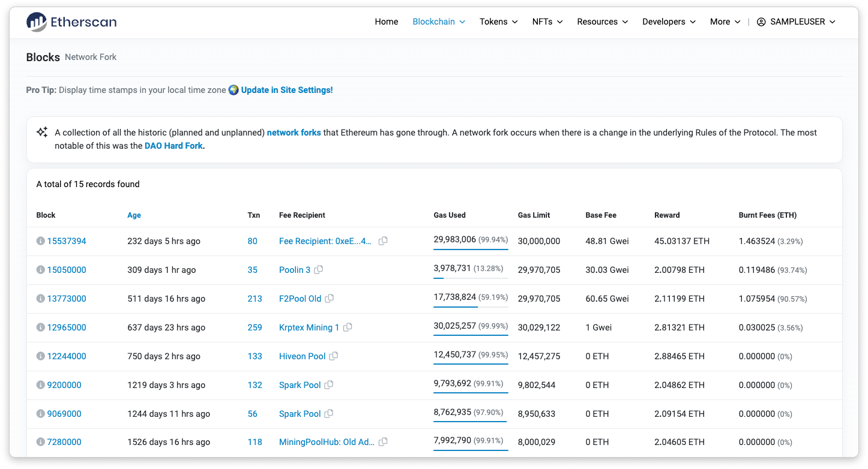
Task: Expand the SAMPLEUSER account menu
Action: (796, 22)
